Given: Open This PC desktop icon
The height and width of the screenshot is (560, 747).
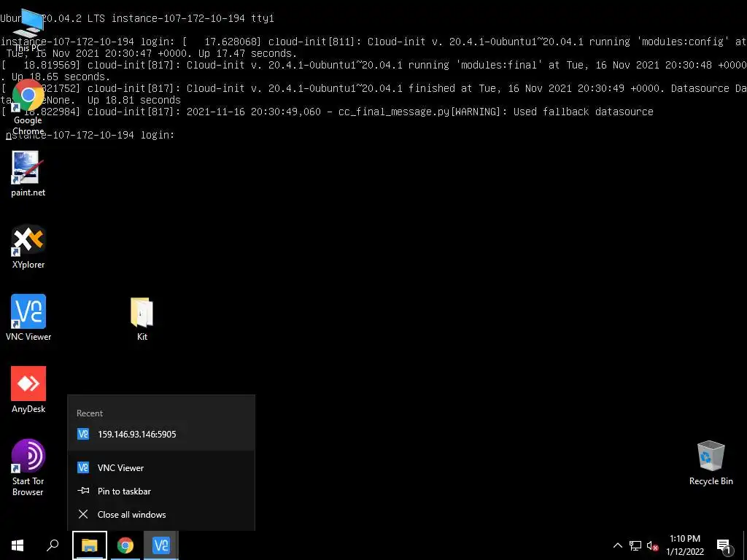Looking at the screenshot, I should 28,29.
